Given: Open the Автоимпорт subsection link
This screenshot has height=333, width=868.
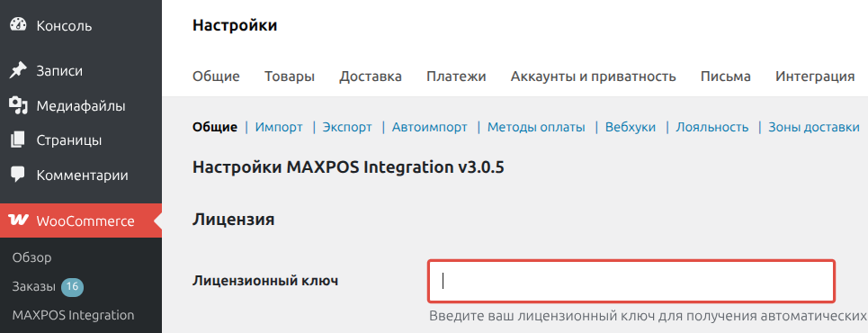Looking at the screenshot, I should (430, 128).
